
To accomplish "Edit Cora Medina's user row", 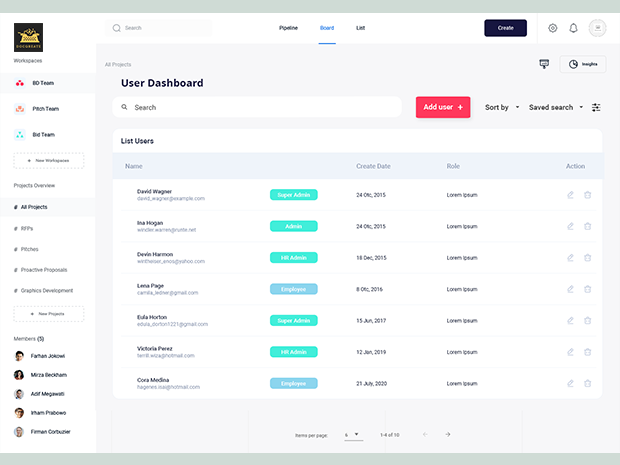I will [x=570, y=384].
